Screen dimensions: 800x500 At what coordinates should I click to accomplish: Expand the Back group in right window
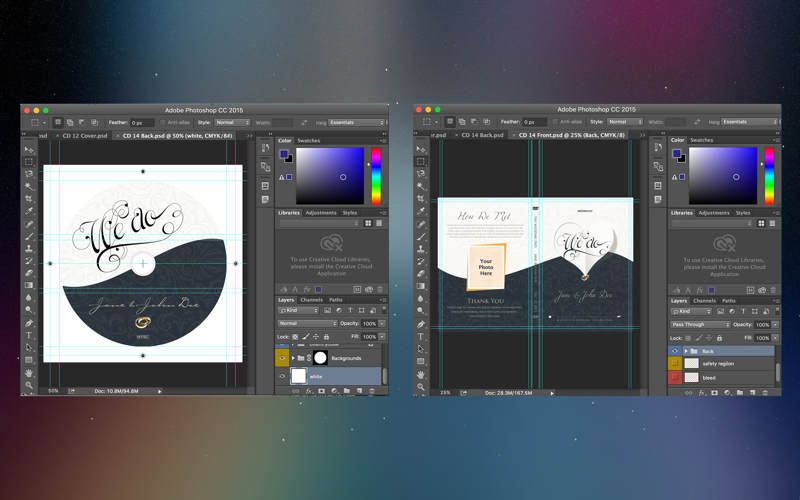686,351
